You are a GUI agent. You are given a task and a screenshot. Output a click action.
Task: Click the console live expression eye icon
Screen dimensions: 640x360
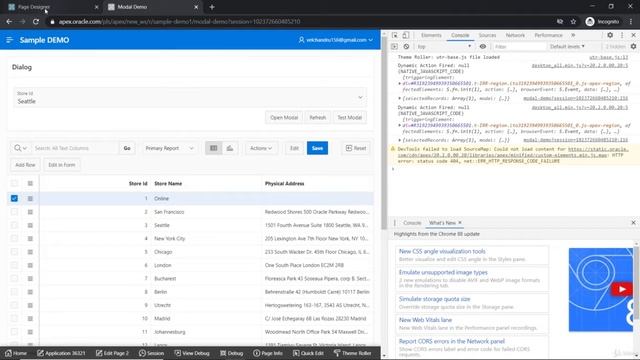tap(483, 47)
